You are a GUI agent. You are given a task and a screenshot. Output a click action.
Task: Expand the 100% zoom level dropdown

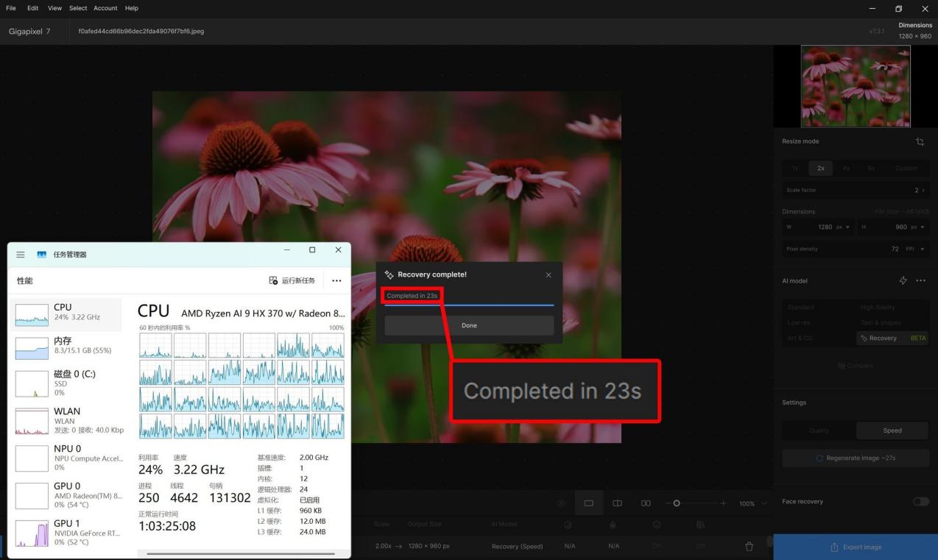pos(764,504)
